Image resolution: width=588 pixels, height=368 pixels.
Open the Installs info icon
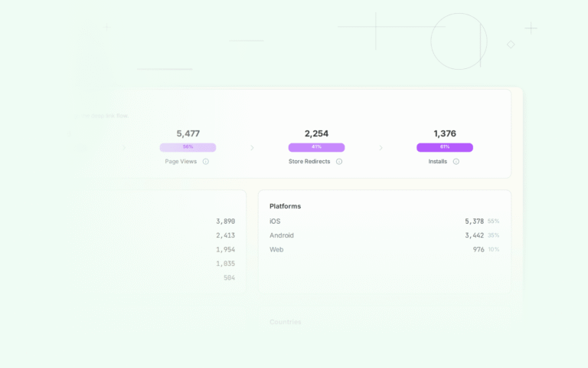click(456, 162)
